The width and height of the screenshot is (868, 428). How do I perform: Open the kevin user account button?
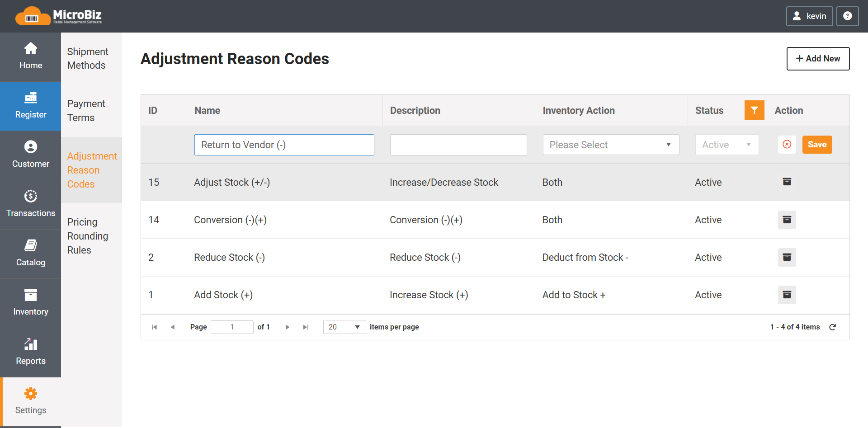point(809,16)
